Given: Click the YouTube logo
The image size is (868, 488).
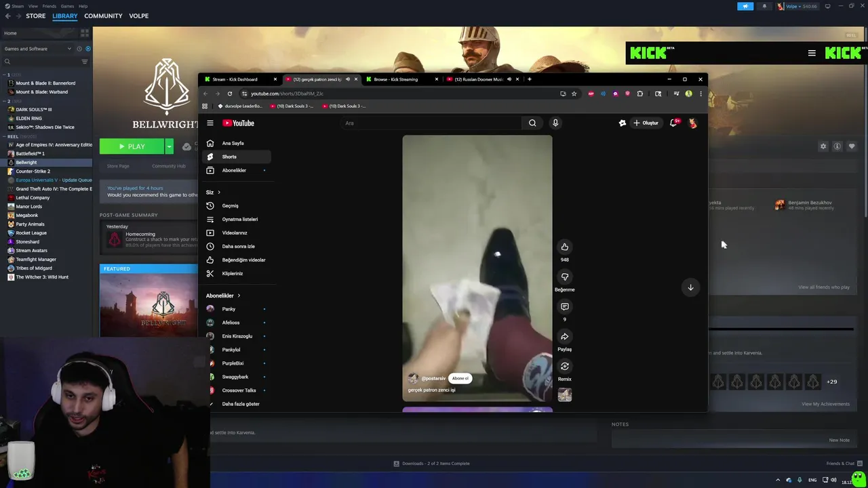Looking at the screenshot, I should point(238,123).
